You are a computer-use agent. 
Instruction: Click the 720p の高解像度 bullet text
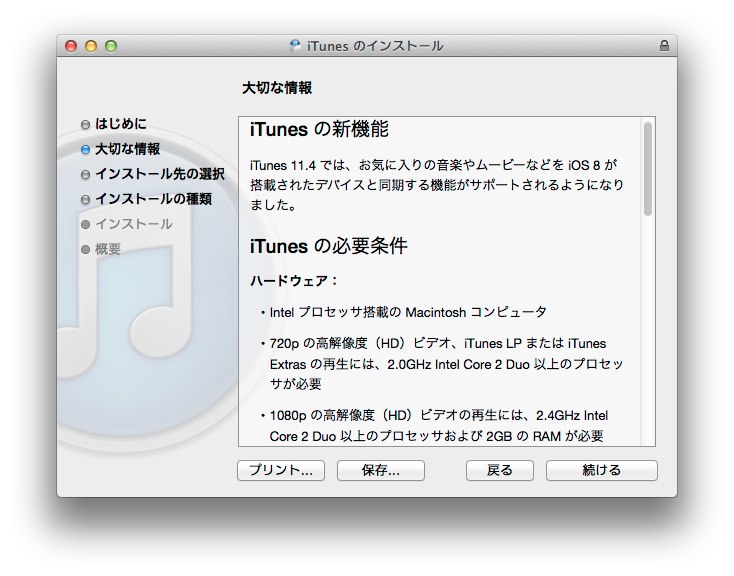coord(446,364)
